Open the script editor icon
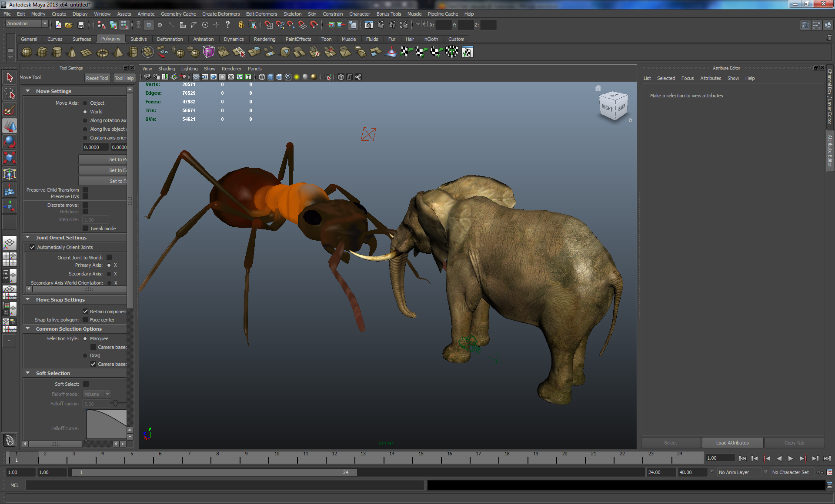 [829, 485]
